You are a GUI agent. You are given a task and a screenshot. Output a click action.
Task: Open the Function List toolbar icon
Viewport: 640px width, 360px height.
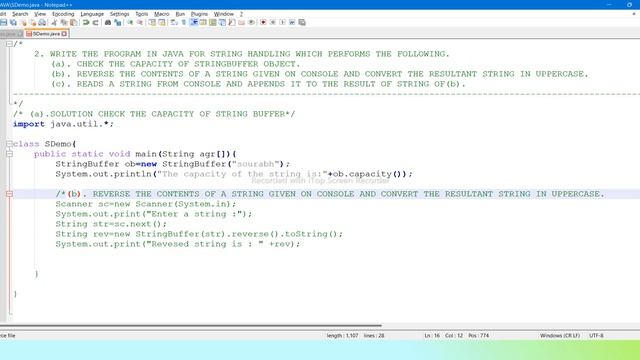coord(232,22)
